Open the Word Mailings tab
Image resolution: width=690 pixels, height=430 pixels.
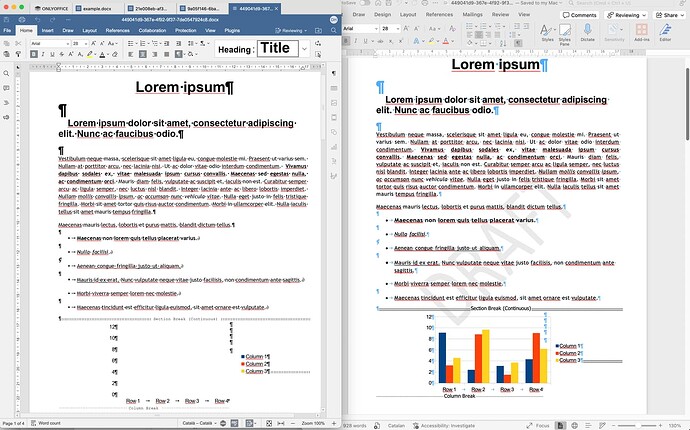(x=472, y=15)
